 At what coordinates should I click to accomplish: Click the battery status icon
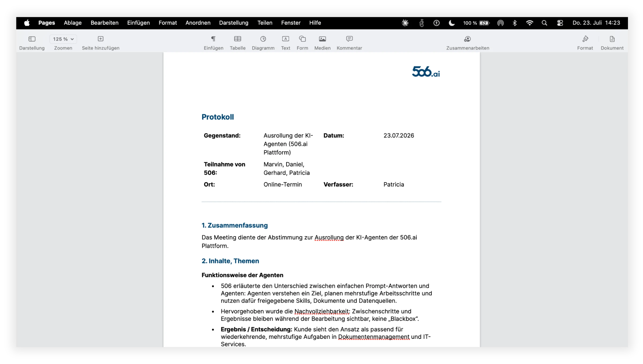[484, 23]
